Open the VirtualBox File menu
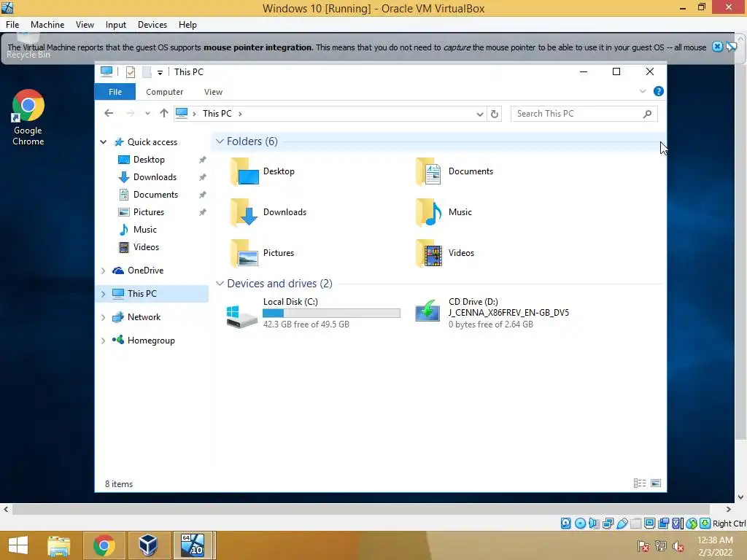This screenshot has height=560, width=747. pos(12,25)
